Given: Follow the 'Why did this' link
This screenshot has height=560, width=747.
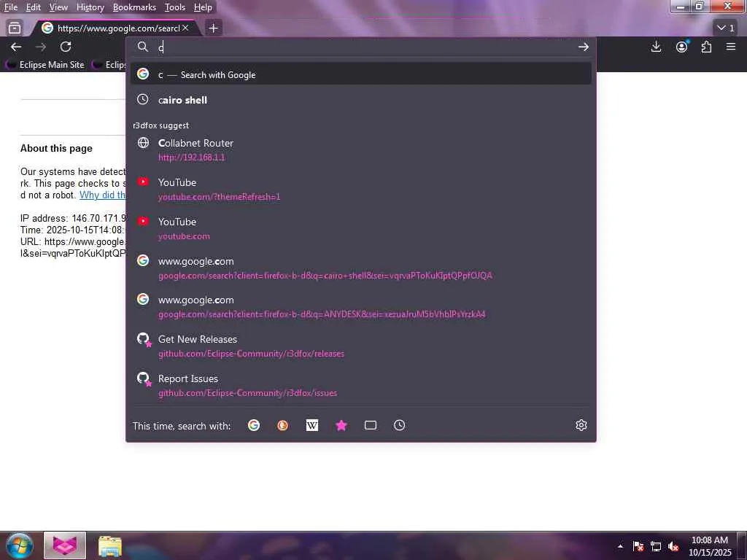Looking at the screenshot, I should pos(102,195).
